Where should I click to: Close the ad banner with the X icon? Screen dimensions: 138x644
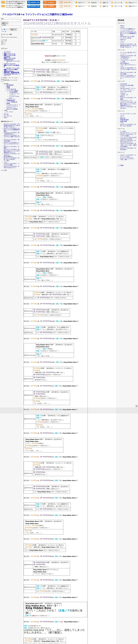pos(136,406)
